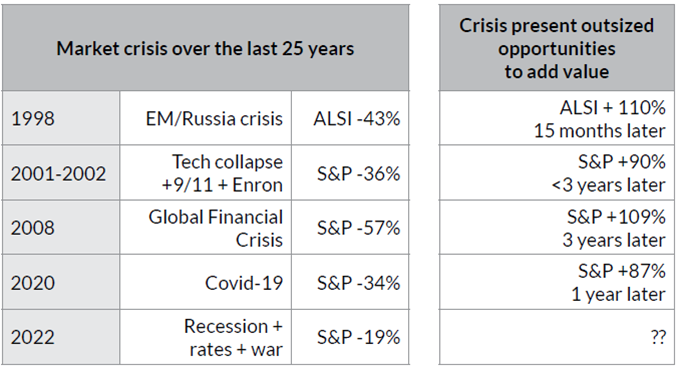Select the Covid-19 cell

[206, 282]
